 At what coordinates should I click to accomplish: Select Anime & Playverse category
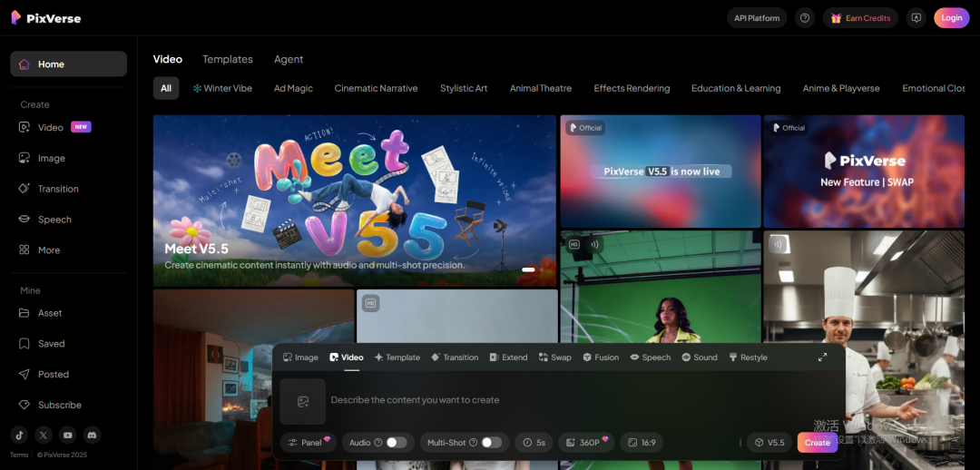(x=841, y=88)
